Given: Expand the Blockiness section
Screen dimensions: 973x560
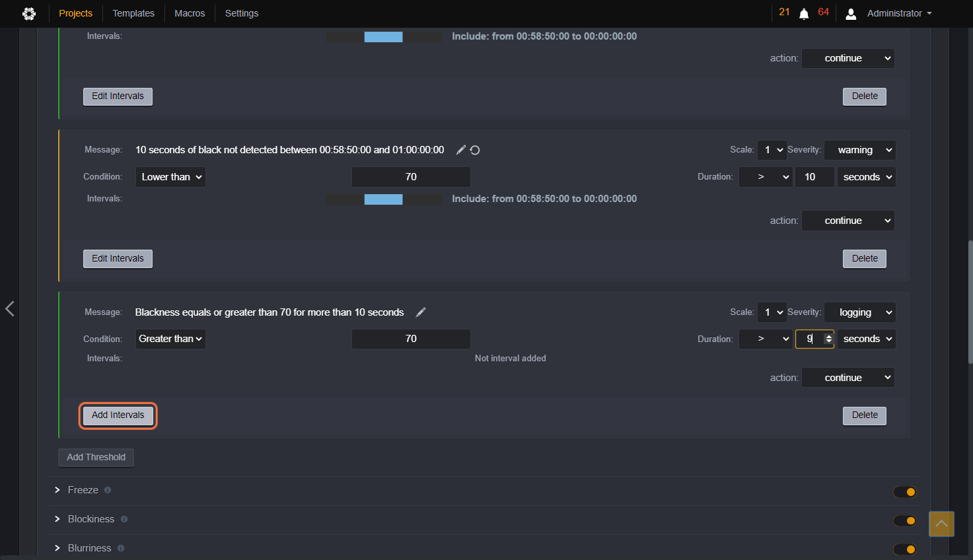Looking at the screenshot, I should tap(57, 519).
